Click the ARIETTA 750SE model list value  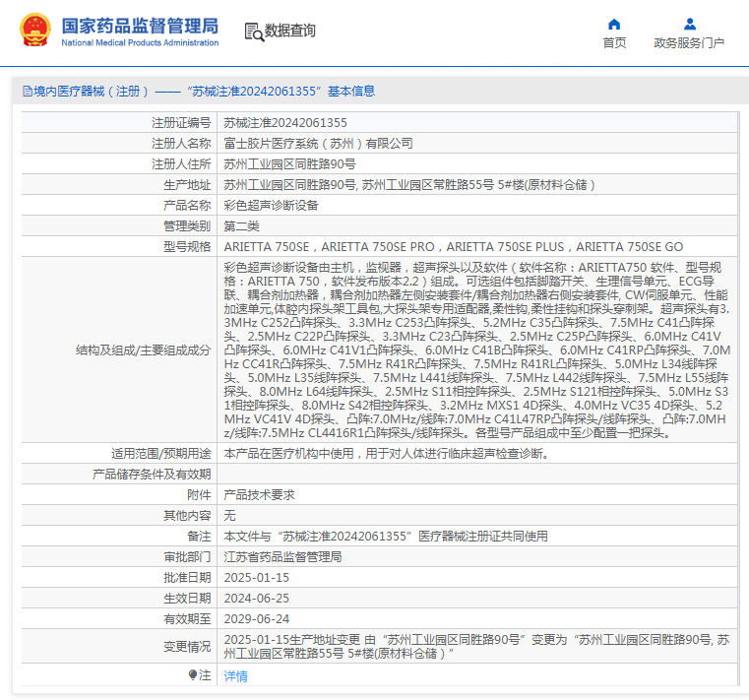(x=454, y=246)
